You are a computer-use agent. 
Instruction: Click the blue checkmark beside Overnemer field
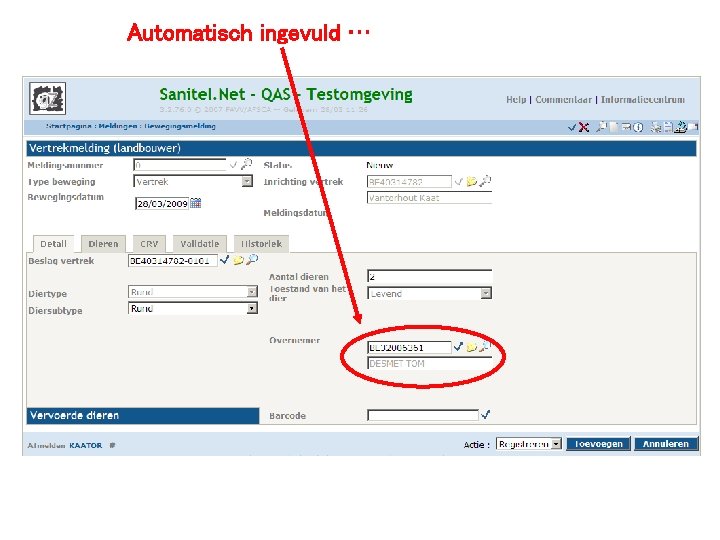pos(458,347)
